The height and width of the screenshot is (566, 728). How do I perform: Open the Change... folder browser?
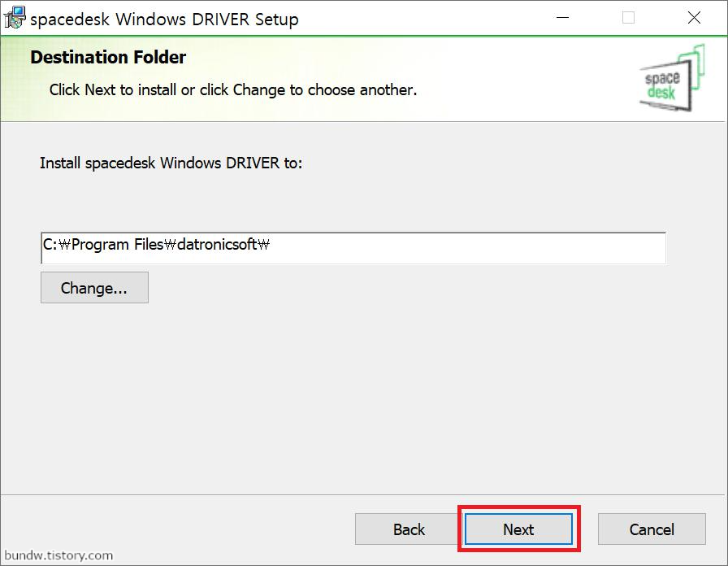[94, 288]
